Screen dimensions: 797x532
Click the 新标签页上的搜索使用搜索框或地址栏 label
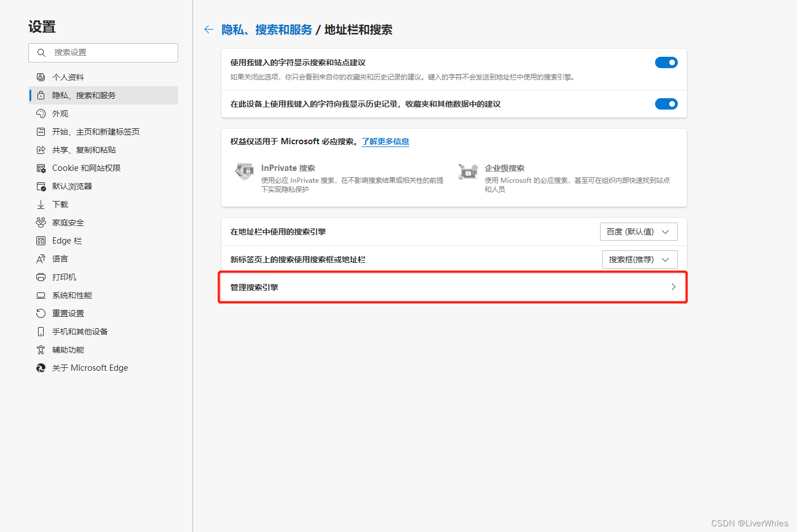[298, 259]
